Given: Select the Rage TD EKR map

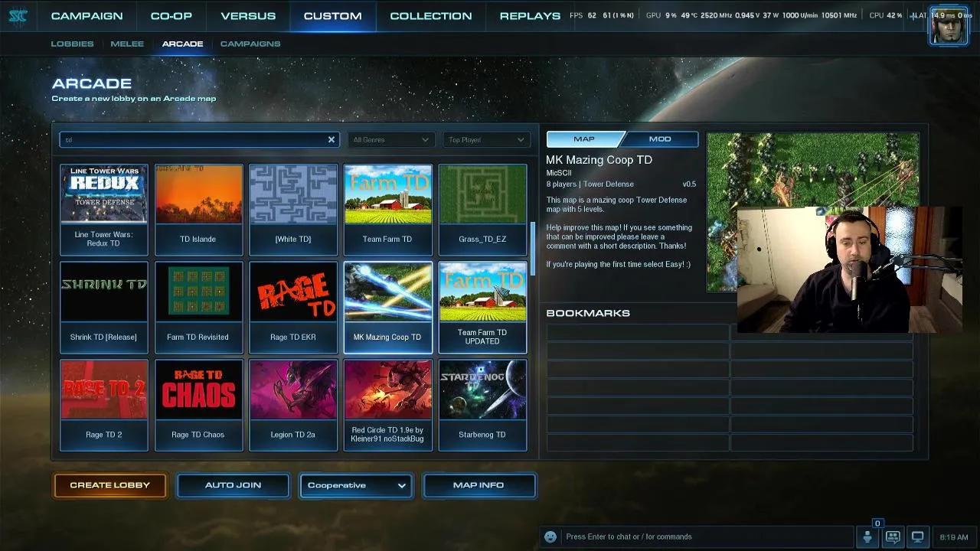Looking at the screenshot, I should [293, 308].
